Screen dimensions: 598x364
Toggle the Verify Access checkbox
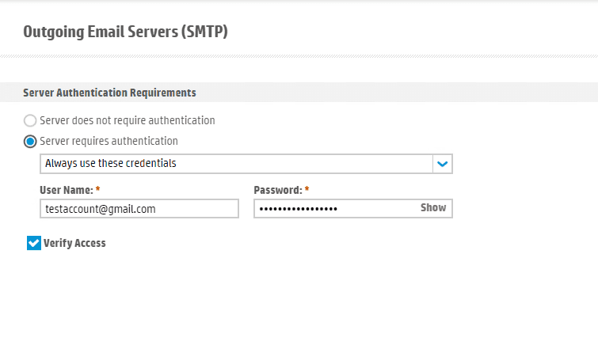(33, 243)
